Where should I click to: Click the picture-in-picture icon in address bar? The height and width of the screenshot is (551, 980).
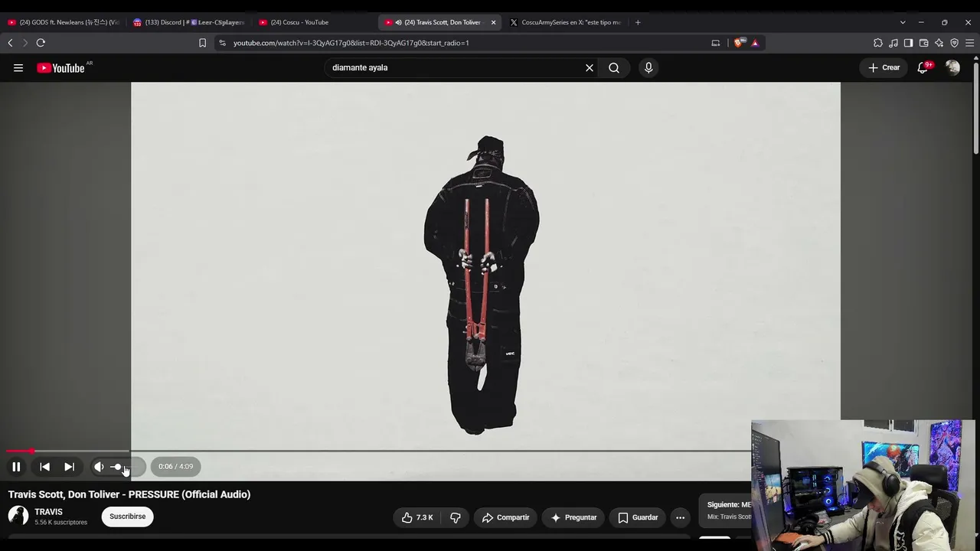tap(716, 43)
